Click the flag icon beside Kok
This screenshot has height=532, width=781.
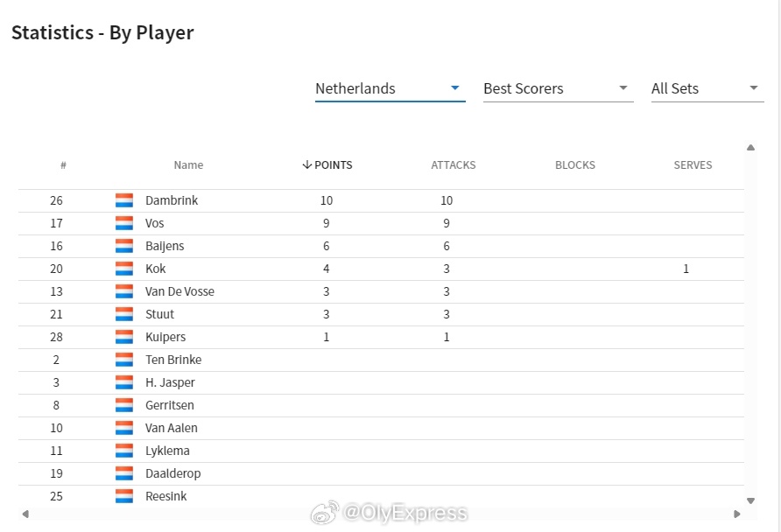(x=124, y=269)
